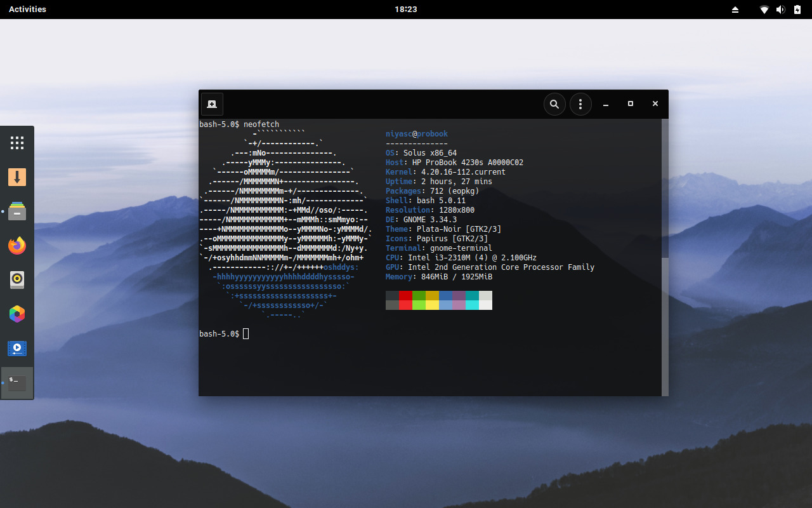
Task: Click the eject icon in top bar
Action: tap(735, 10)
